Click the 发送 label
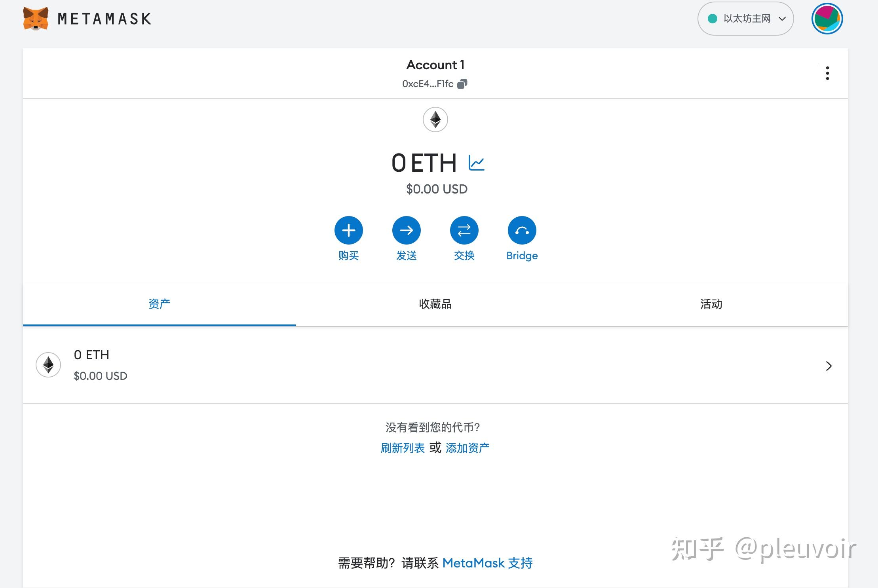878x588 pixels. (407, 256)
